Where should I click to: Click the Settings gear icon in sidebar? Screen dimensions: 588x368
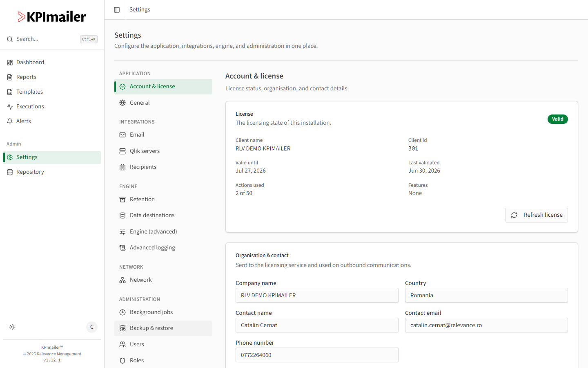coord(10,157)
